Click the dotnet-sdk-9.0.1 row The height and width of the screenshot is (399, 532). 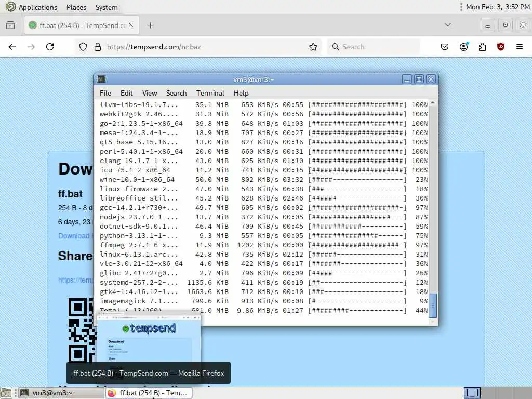point(263,227)
